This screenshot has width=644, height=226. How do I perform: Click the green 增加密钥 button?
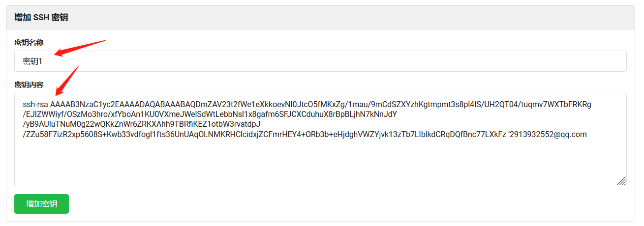click(x=41, y=204)
